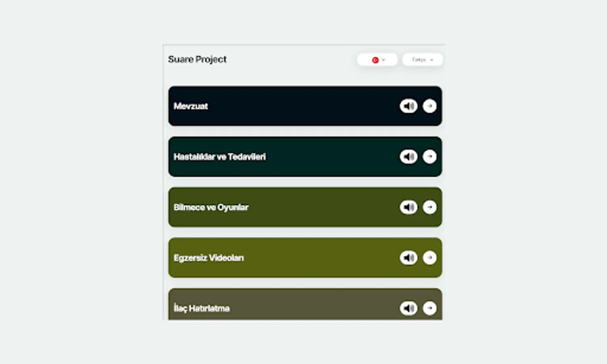This screenshot has width=607, height=364.
Task: Click the speaker icon on Egzersiz Videoları
Action: coord(408,258)
